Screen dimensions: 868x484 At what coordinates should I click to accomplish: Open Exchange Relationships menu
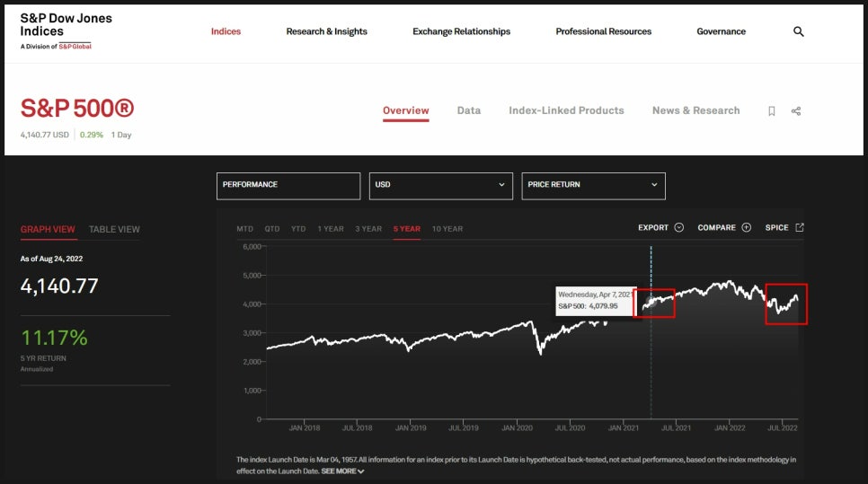pos(461,31)
